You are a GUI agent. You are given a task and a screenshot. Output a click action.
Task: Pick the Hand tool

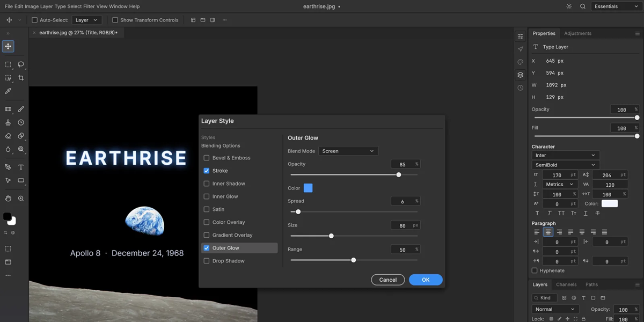tap(8, 199)
